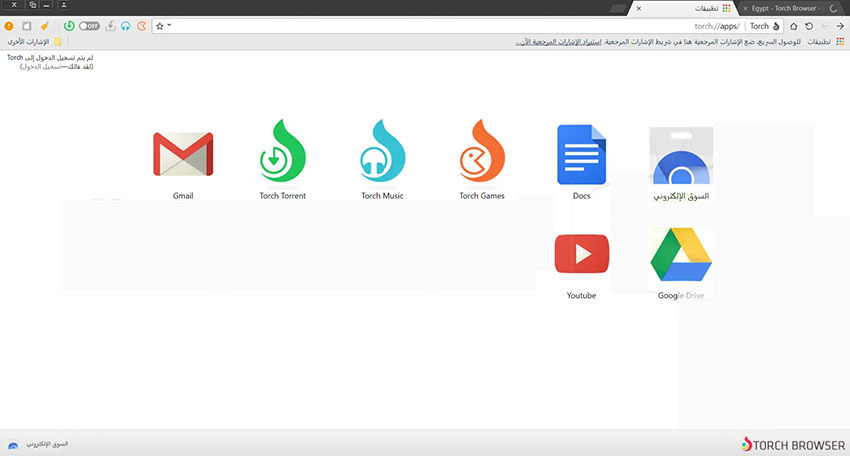This screenshot has width=850, height=456.
Task: Bookmark this page with the star icon
Action: click(160, 25)
